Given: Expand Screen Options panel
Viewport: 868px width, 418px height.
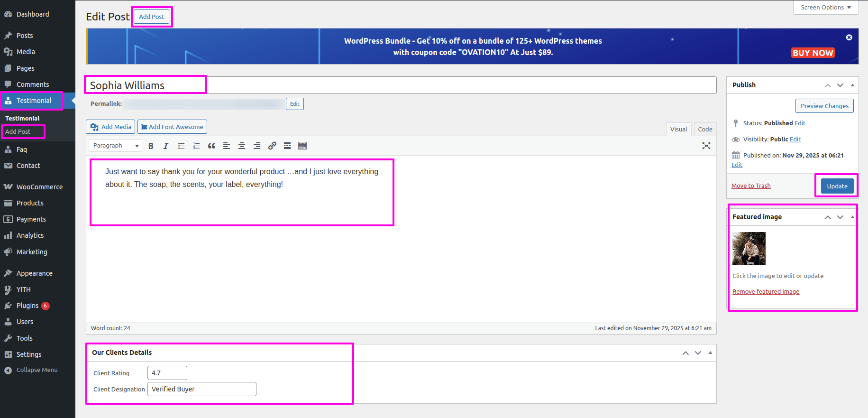Looking at the screenshot, I should point(825,8).
